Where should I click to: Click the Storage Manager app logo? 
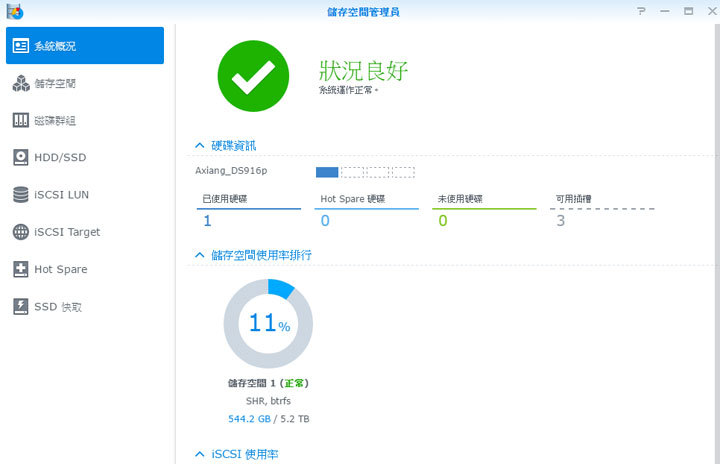click(11, 10)
